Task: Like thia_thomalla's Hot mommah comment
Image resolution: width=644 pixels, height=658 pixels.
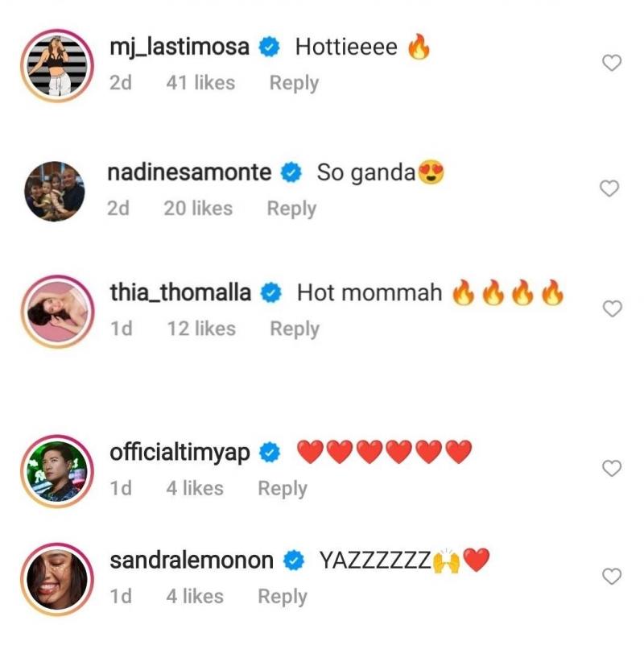Action: (612, 309)
